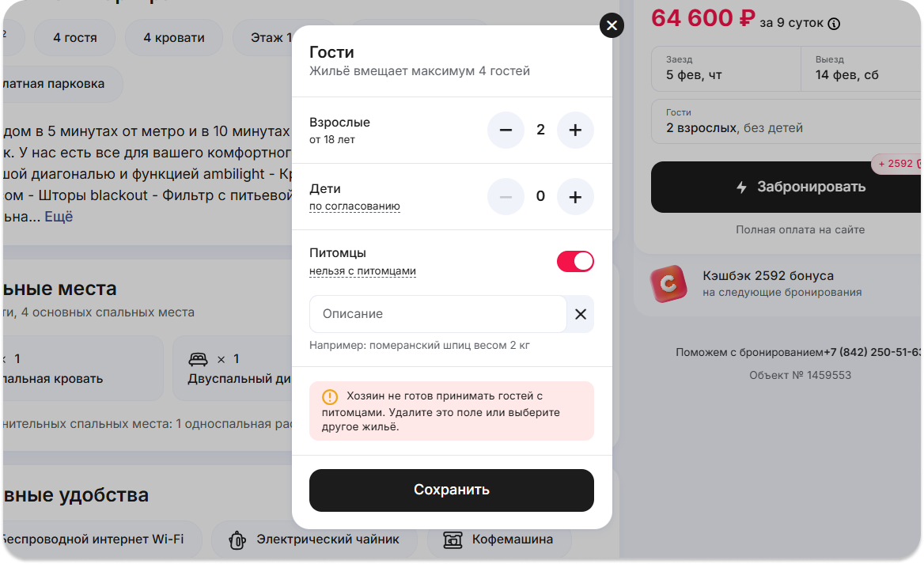The height and width of the screenshot is (564, 924).
Task: Clear the pet Описание field with X
Action: tap(581, 314)
